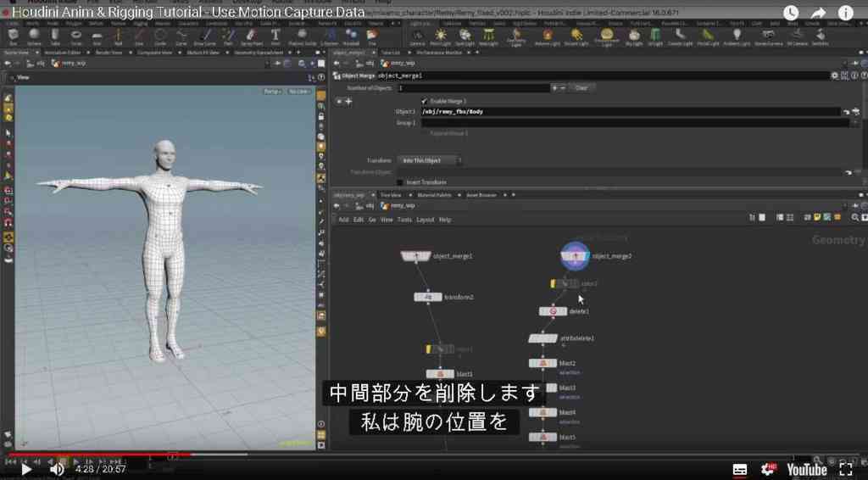Click the Number of Objects field
Screen dimensions: 868x480
pyautogui.click(x=473, y=88)
